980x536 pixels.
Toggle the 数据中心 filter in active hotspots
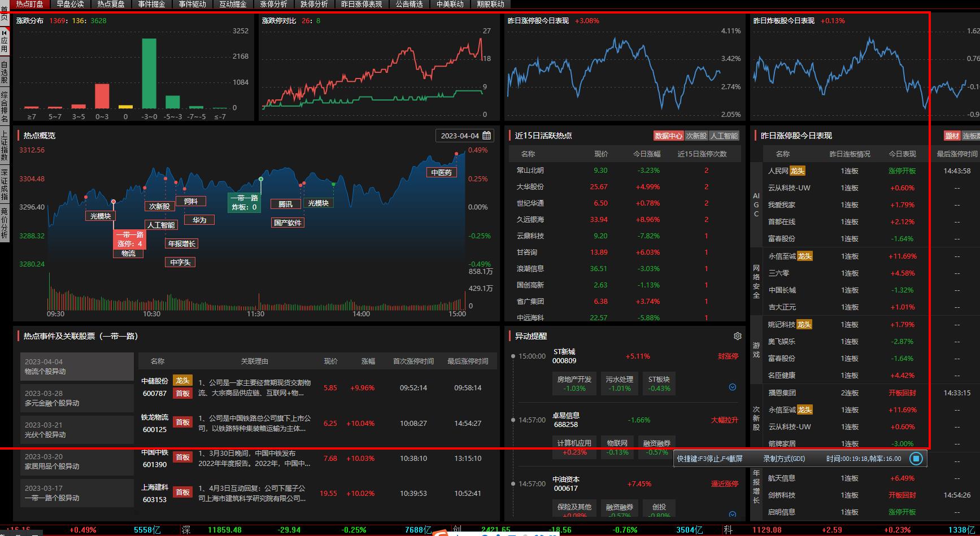(x=668, y=136)
